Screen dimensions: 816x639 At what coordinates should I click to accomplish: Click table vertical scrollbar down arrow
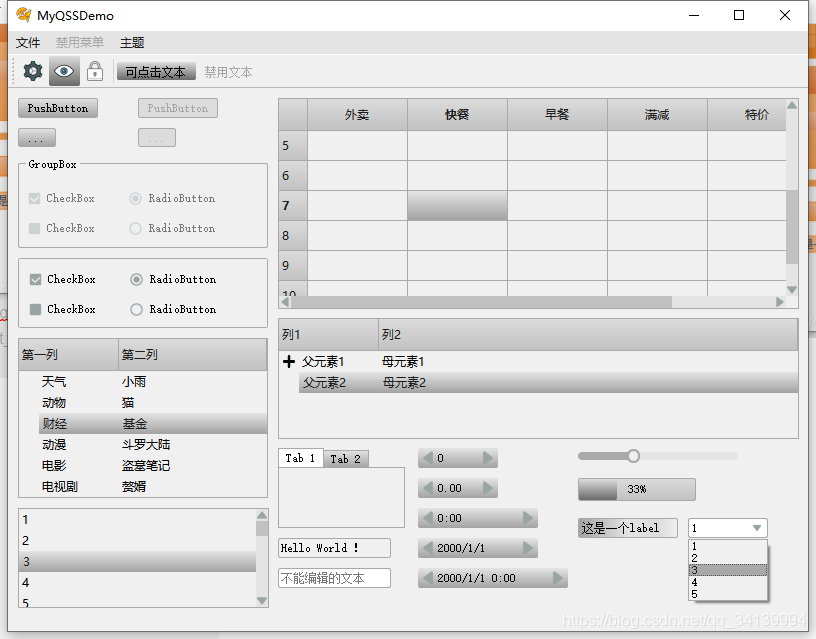[x=792, y=290]
